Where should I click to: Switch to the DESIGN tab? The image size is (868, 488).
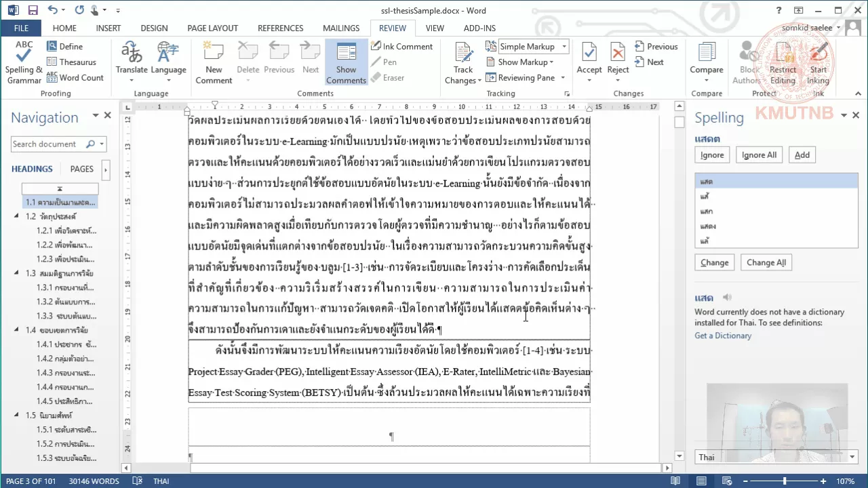point(154,28)
